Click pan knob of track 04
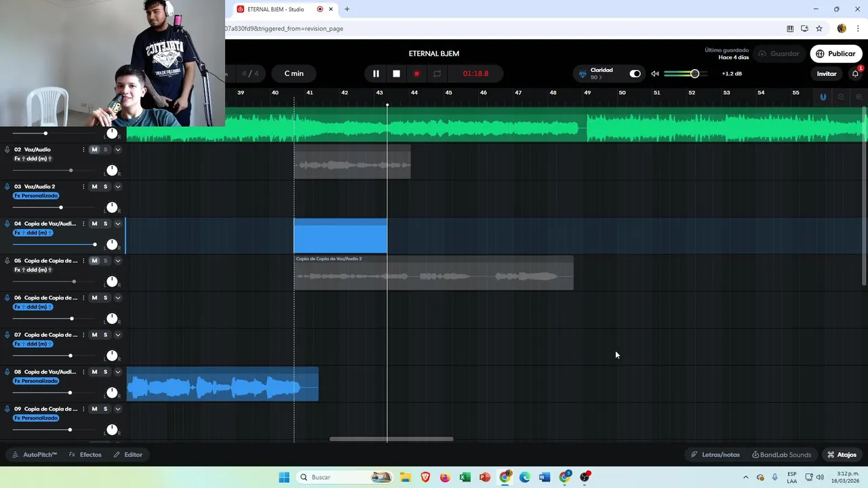 coord(112,244)
